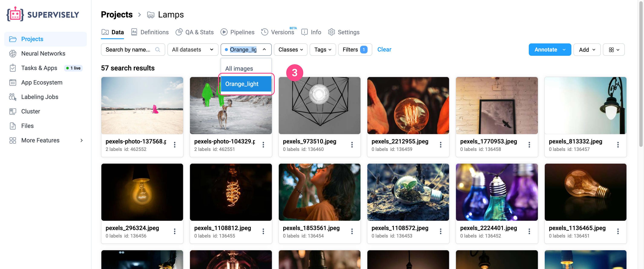Open the Filters button

tap(355, 49)
